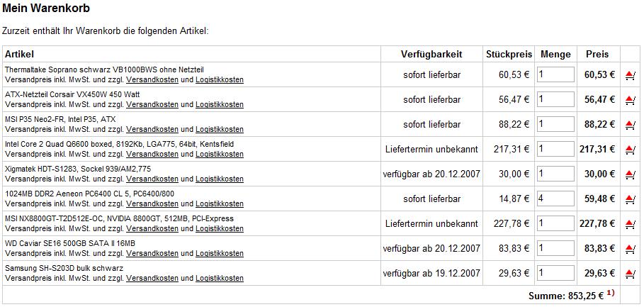Screen dimensions: 644x307
Task: Click quantity field for Intel Q6600
Action: (555, 149)
